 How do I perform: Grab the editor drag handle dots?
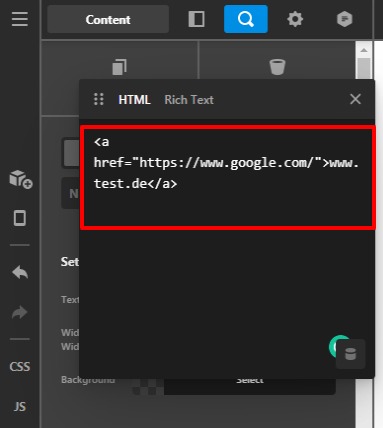[99, 99]
